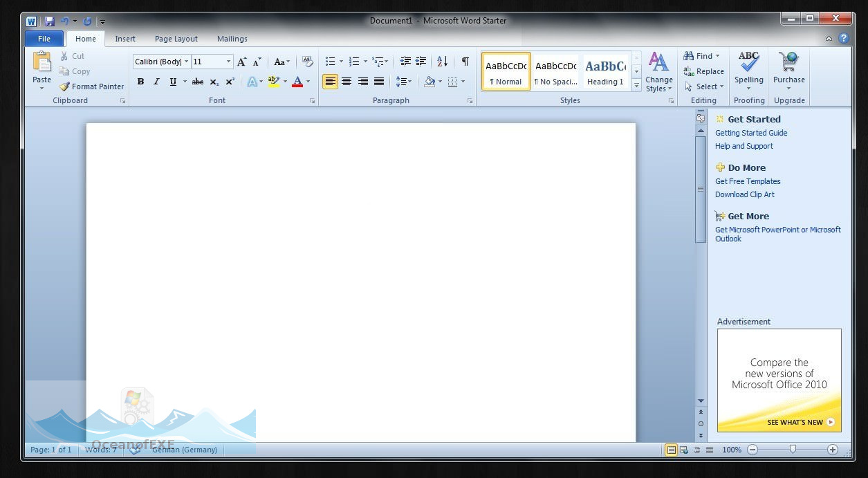The width and height of the screenshot is (868, 478).
Task: Click the SEE WHAT'S NEW button
Action: 794,422
